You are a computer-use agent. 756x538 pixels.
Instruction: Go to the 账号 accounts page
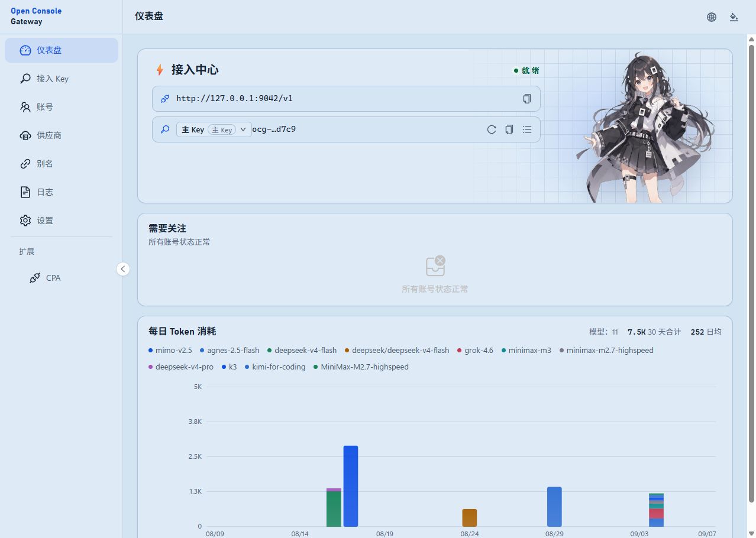point(62,107)
